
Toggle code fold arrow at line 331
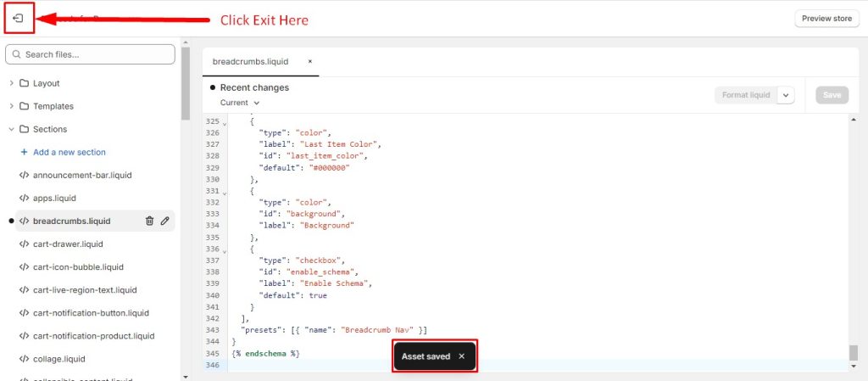pyautogui.click(x=225, y=193)
